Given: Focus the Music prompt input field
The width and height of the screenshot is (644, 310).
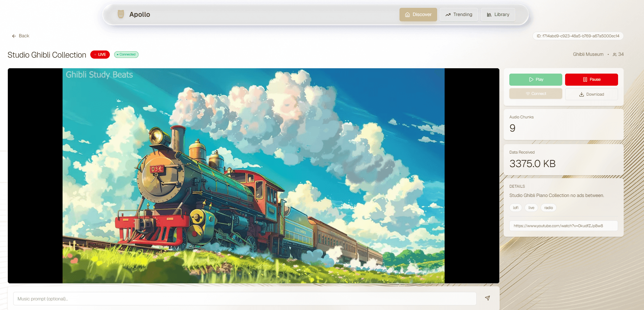Looking at the screenshot, I should [x=245, y=299].
